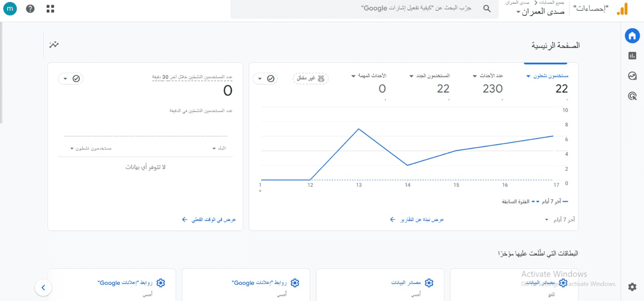This screenshot has width=644, height=301.
Task: Click the 'عرض في الوقت الفعلي' link
Action: (209, 219)
